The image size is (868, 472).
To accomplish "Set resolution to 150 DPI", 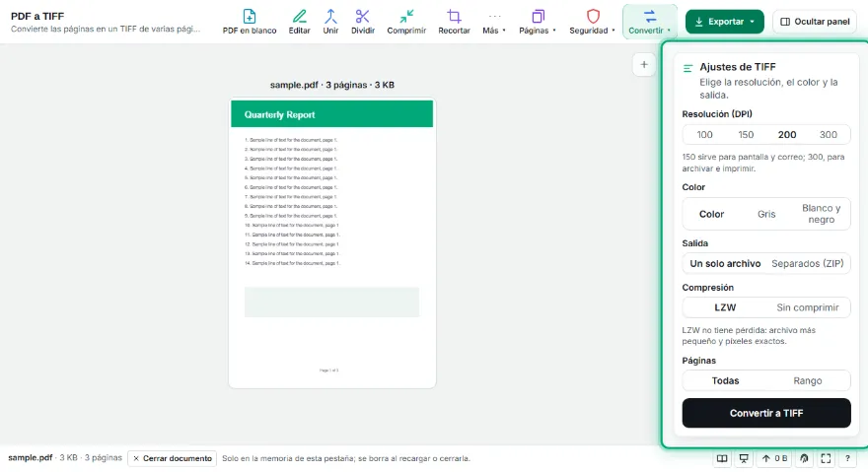I will [x=746, y=134].
